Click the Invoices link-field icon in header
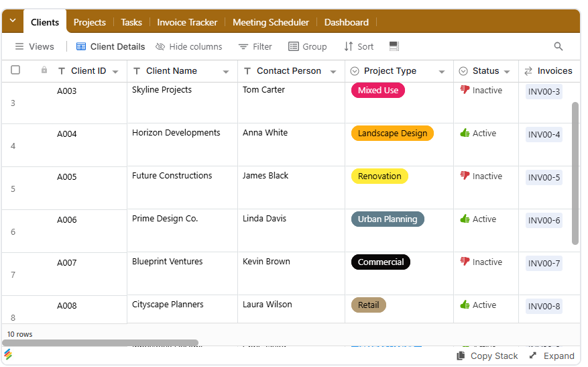588x367 pixels. 528,71
